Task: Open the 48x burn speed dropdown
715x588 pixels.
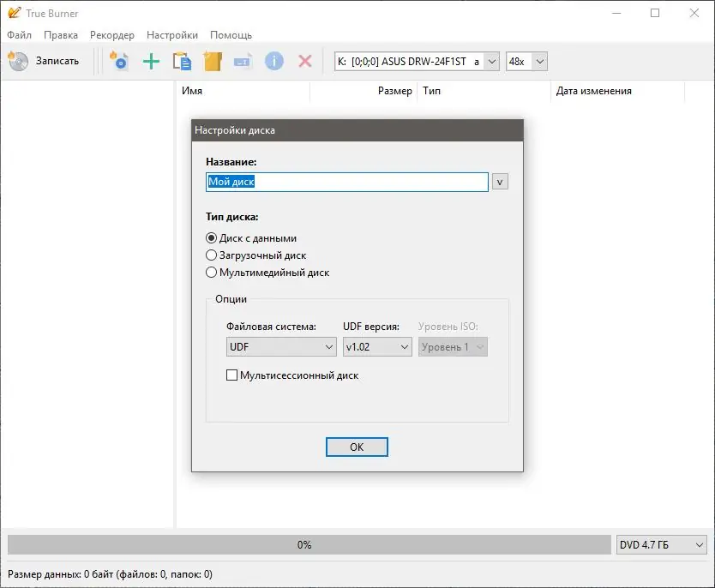Action: click(x=540, y=61)
